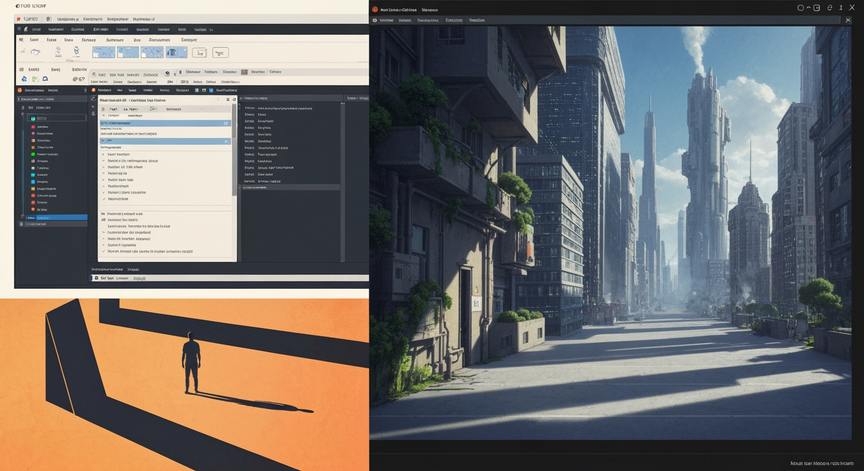Expand the second blue highlighted row in the dialog

165,142
